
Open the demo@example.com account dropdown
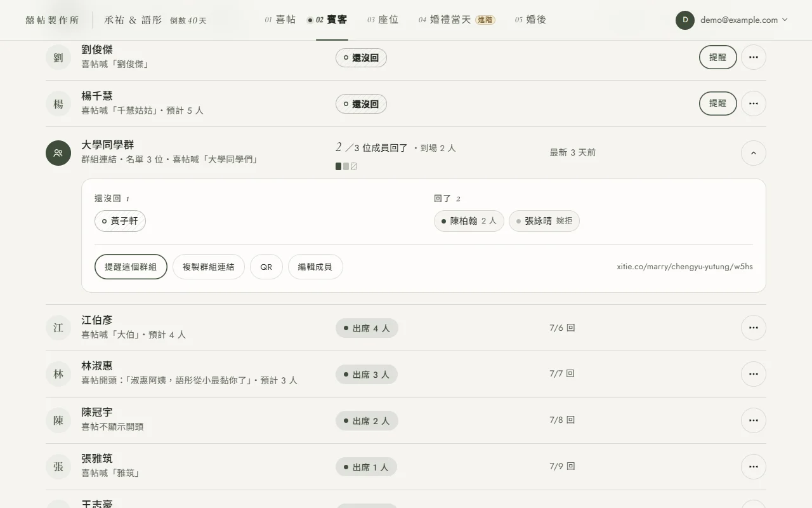(x=732, y=20)
